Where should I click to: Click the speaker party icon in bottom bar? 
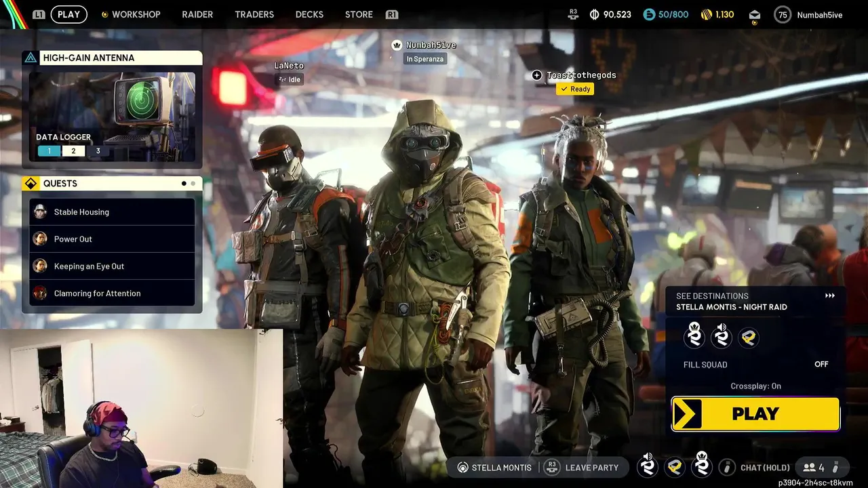648,465
